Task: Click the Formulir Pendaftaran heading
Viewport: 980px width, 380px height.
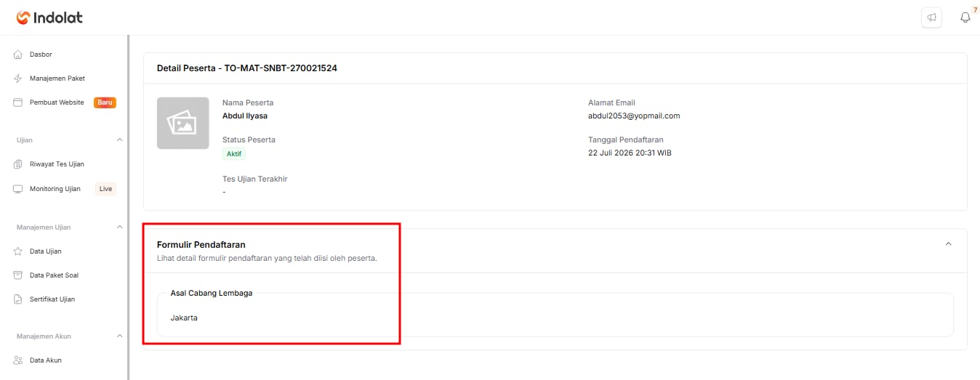Action: [201, 245]
